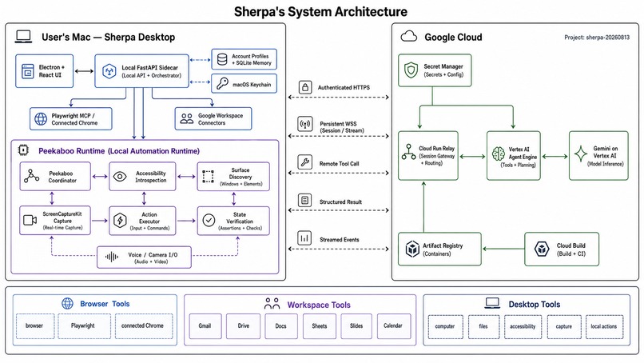644x363 pixels.
Task: Click the 'Artifact Registry' label
Action: coord(443,245)
